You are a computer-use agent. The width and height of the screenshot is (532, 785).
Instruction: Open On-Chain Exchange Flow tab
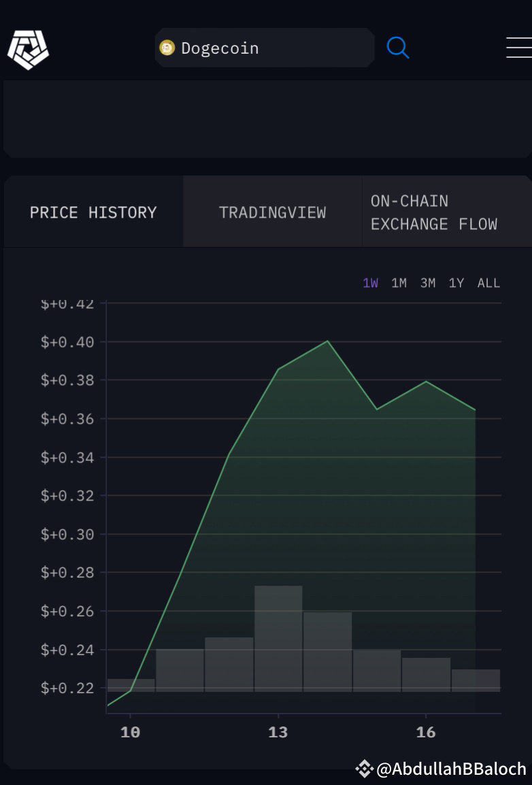446,212
